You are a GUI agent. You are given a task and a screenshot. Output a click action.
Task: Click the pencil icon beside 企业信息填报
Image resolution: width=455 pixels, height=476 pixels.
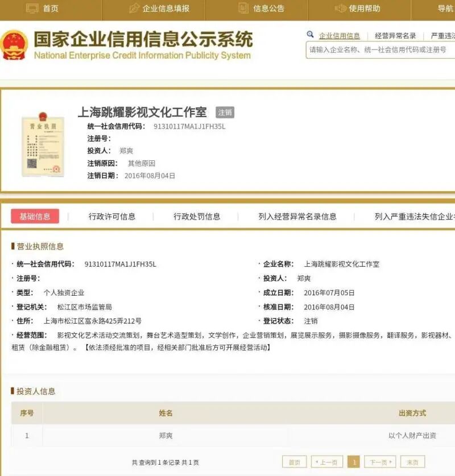[x=134, y=8]
